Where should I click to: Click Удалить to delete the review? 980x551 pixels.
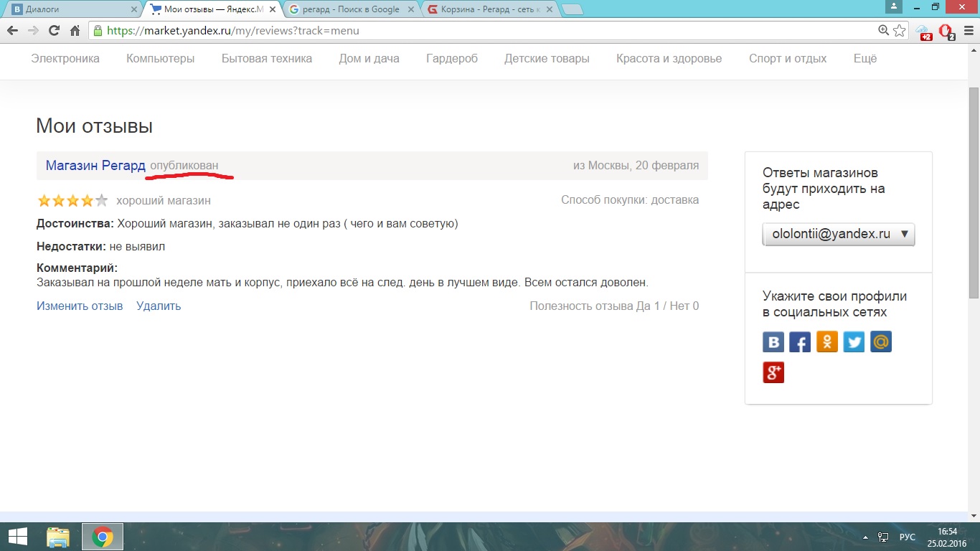[x=159, y=306]
